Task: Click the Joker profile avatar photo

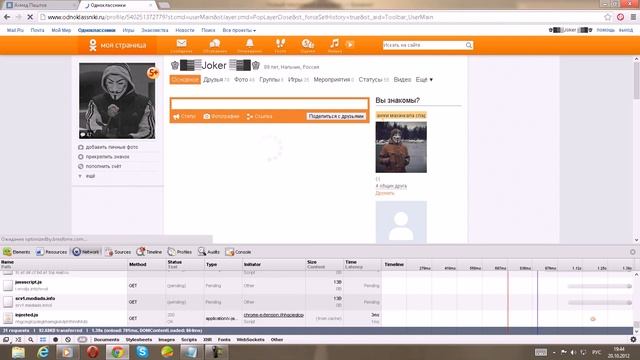Action: [117, 101]
